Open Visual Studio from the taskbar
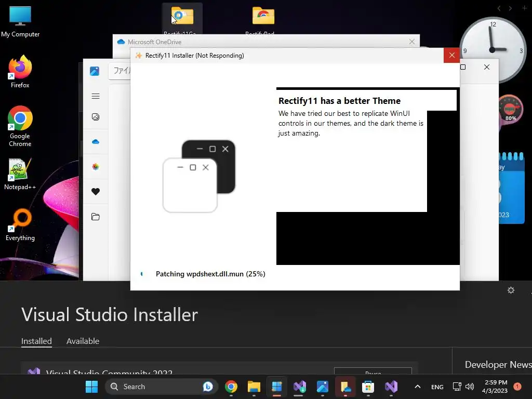 (x=391, y=387)
